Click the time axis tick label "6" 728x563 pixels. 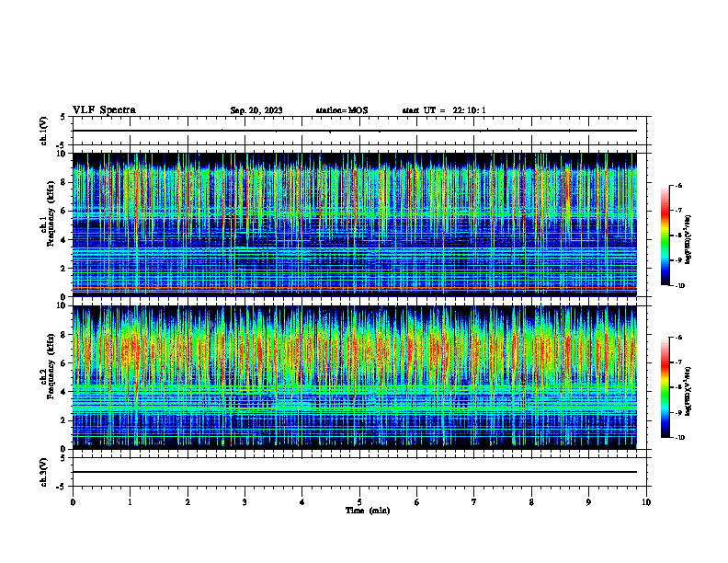[417, 502]
